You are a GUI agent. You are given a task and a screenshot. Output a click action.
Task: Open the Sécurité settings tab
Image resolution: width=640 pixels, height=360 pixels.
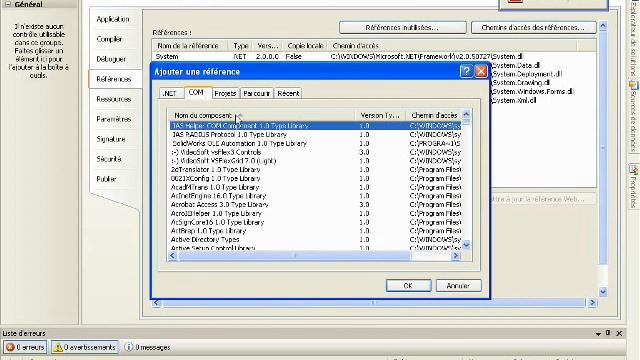(x=109, y=159)
